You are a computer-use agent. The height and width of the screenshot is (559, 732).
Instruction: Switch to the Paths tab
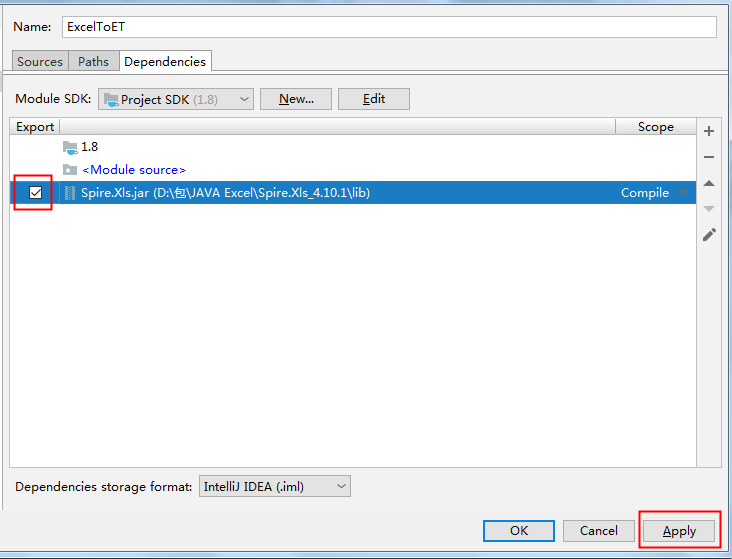93,62
